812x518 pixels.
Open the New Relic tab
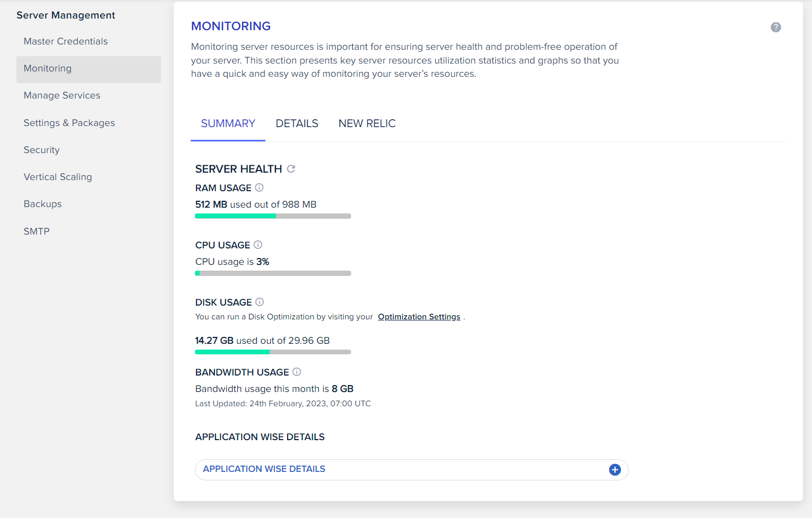[x=367, y=123]
